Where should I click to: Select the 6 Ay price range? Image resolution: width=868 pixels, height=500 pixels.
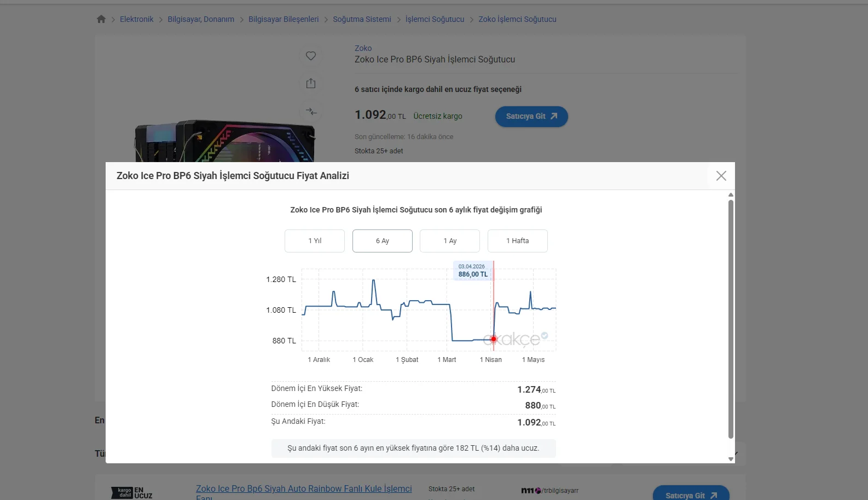coord(383,241)
